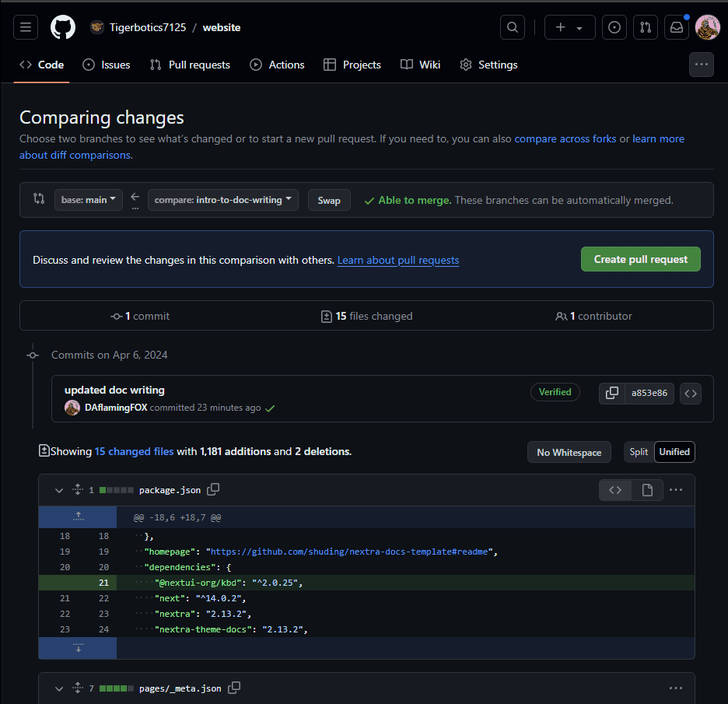Select the Unified diff view
Image resolution: width=728 pixels, height=704 pixels.
[674, 452]
